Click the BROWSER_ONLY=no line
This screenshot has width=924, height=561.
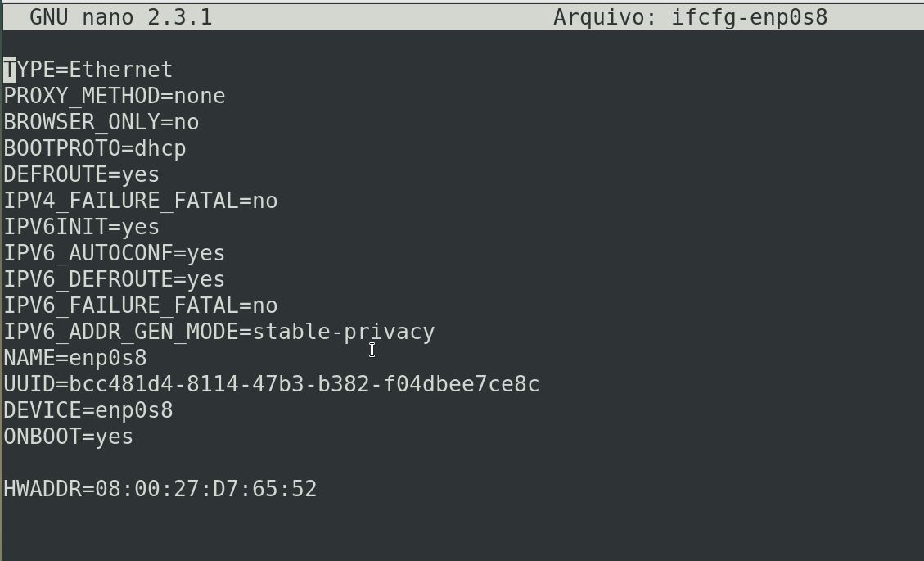pos(101,122)
